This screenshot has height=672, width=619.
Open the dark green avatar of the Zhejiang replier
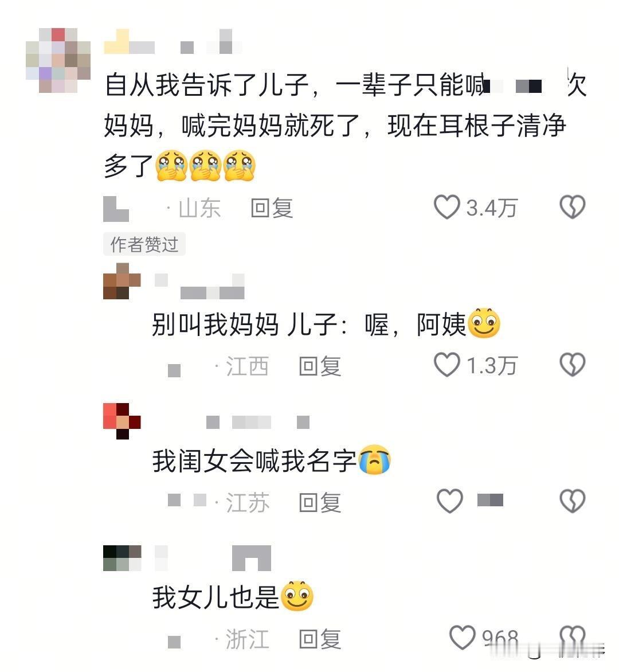tap(122, 558)
